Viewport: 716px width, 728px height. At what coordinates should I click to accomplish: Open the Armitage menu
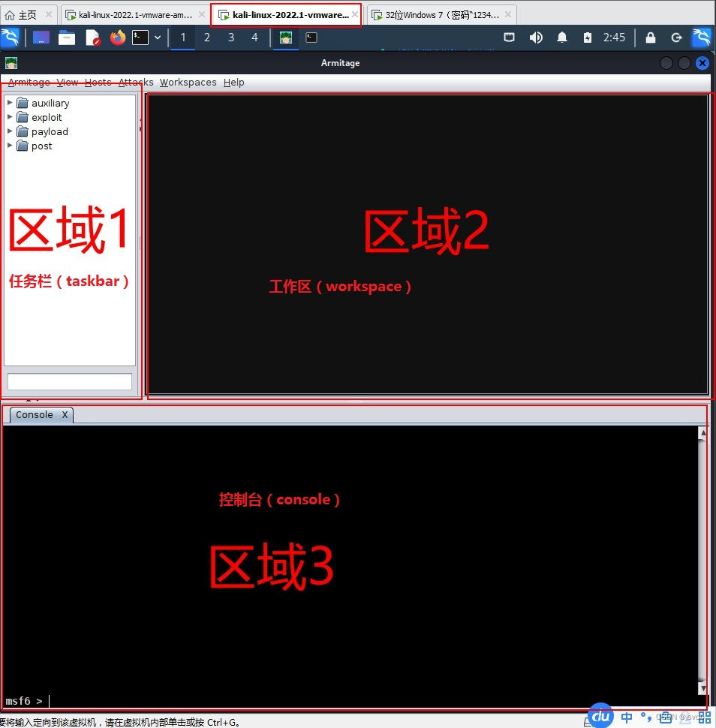coord(29,82)
